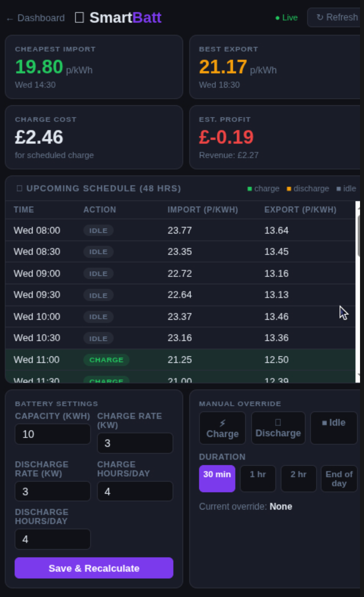This screenshot has height=597, width=364.
Task: Click the EXPORT (P/KWH) column header
Action: 300,210
